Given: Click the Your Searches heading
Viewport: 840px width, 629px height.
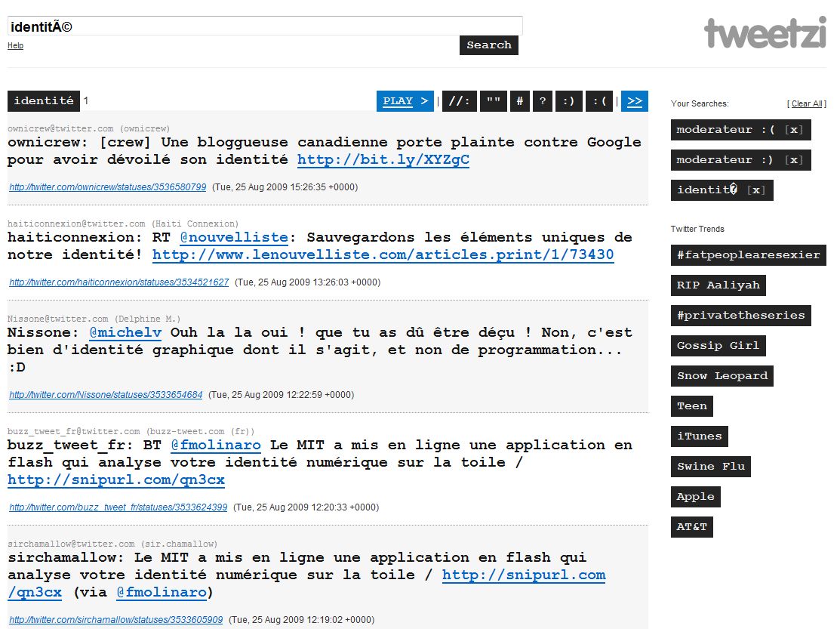Looking at the screenshot, I should coord(700,103).
